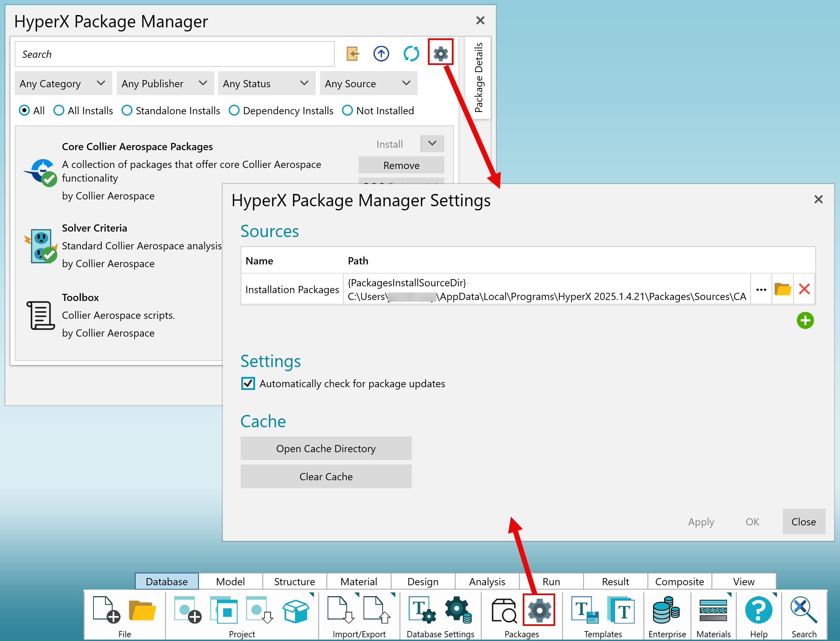Click the import document icon
Viewport: 840px width, 641px height.
click(341, 610)
